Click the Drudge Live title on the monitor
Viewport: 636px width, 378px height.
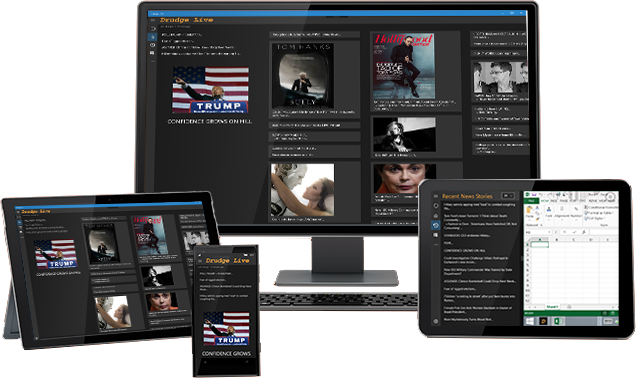[186, 20]
